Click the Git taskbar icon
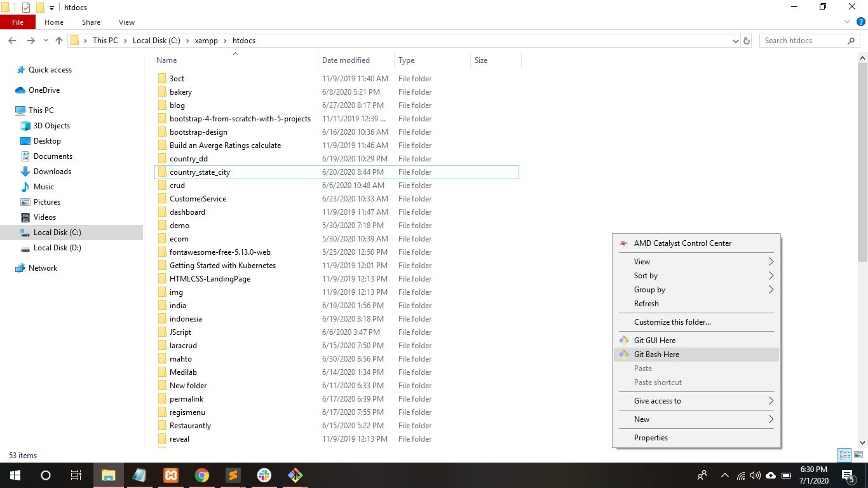Viewport: 868px width, 488px height. coord(295,475)
